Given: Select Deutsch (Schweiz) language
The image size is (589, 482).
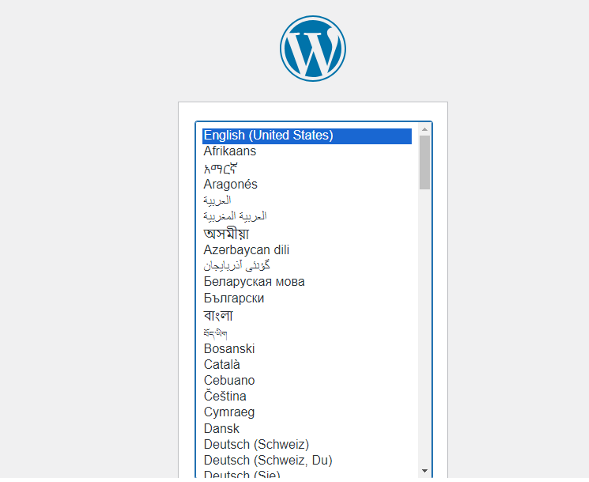Looking at the screenshot, I should click(307, 444).
